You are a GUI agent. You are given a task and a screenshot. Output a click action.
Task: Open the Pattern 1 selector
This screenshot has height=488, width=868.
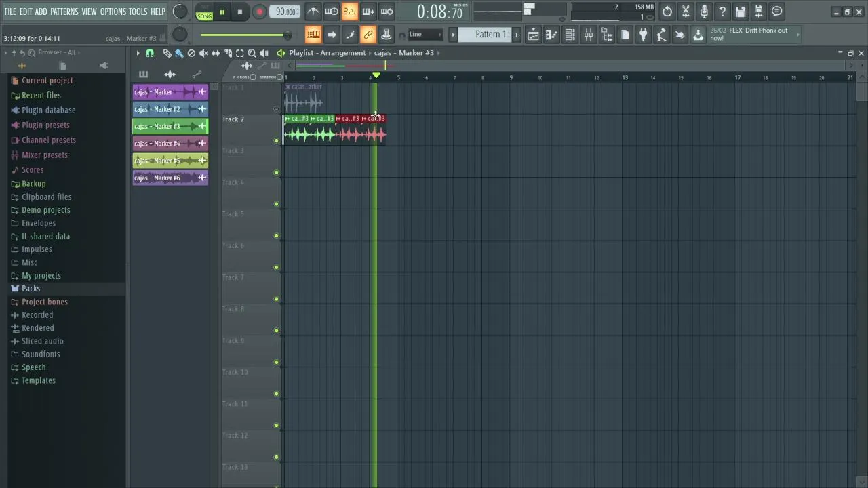point(486,35)
